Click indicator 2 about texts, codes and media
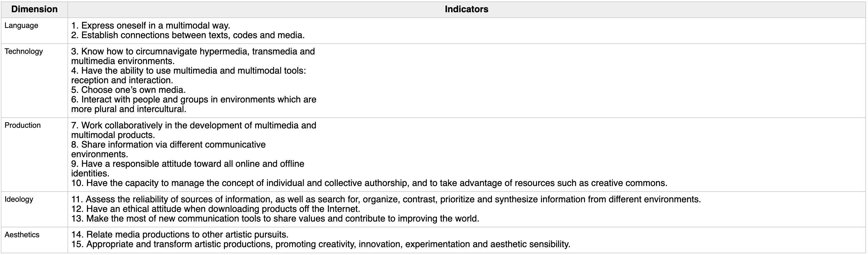This screenshot has width=868, height=255. tap(188, 35)
